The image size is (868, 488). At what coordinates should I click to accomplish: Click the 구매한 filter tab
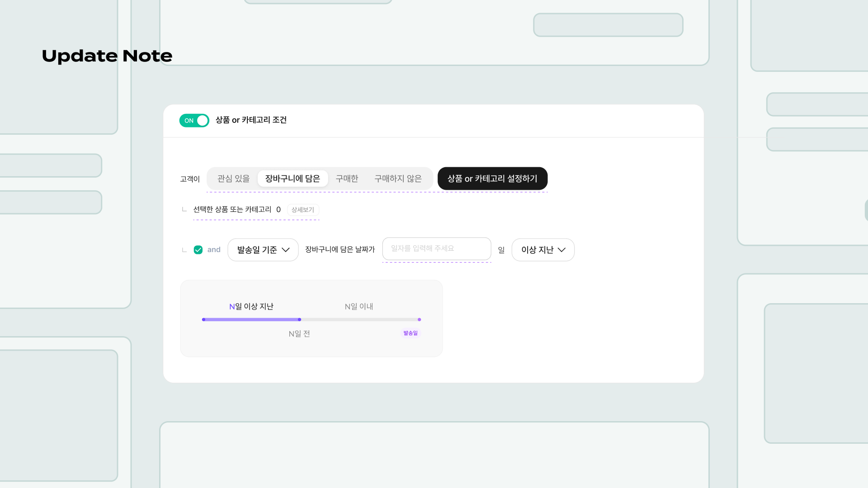[x=347, y=179]
